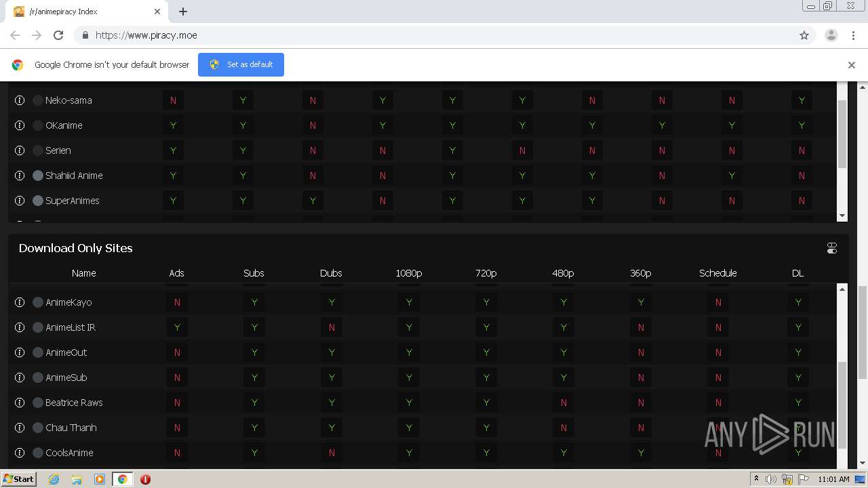Click the bookmark star icon
The height and width of the screenshot is (488, 868).
tap(804, 35)
